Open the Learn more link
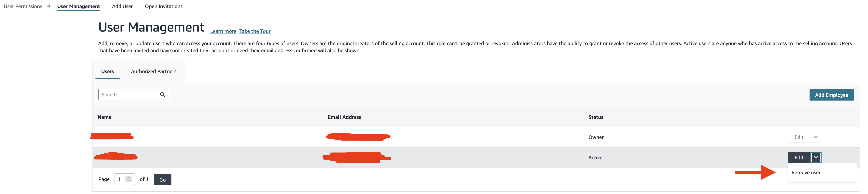The height and width of the screenshot is (194, 868). tap(223, 31)
